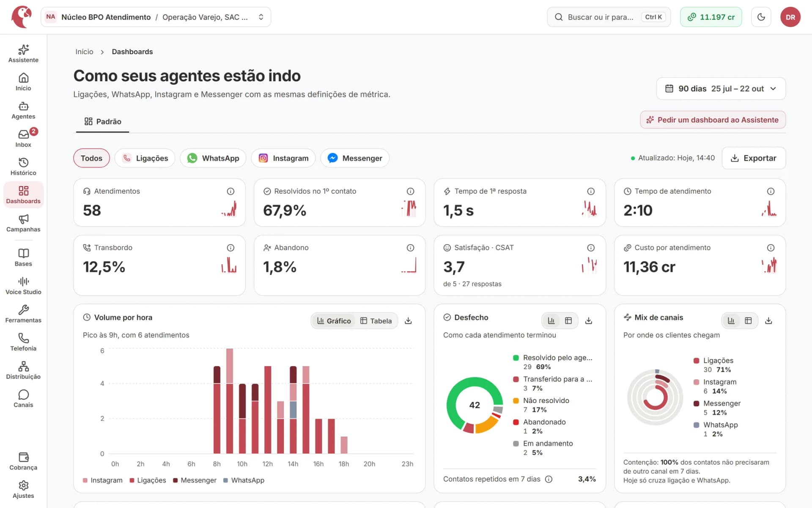Show info on Contatos repetidos
The image size is (812, 508).
(549, 479)
